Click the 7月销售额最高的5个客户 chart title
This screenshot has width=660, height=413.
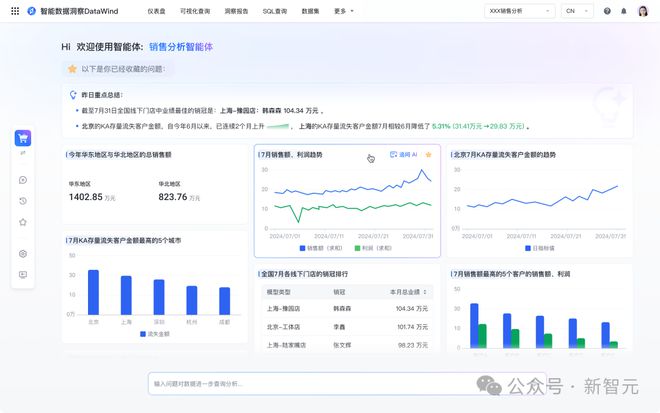(512, 274)
